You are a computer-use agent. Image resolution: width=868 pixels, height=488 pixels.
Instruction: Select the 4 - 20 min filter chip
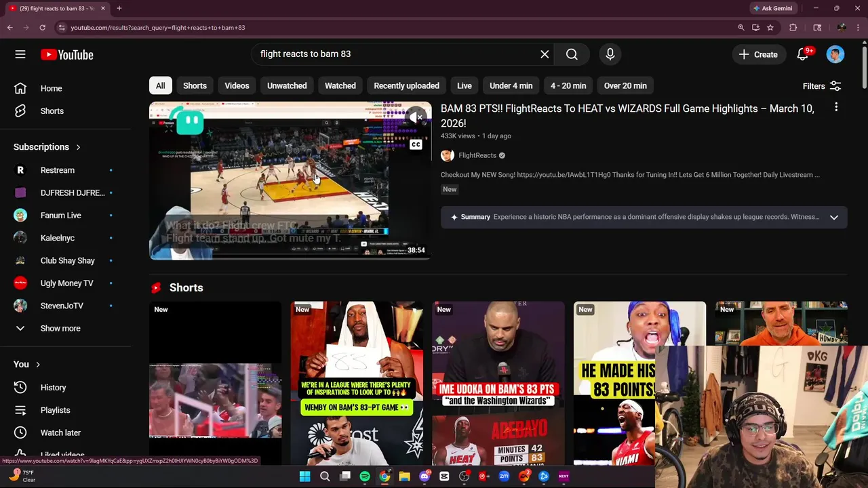[x=568, y=85]
